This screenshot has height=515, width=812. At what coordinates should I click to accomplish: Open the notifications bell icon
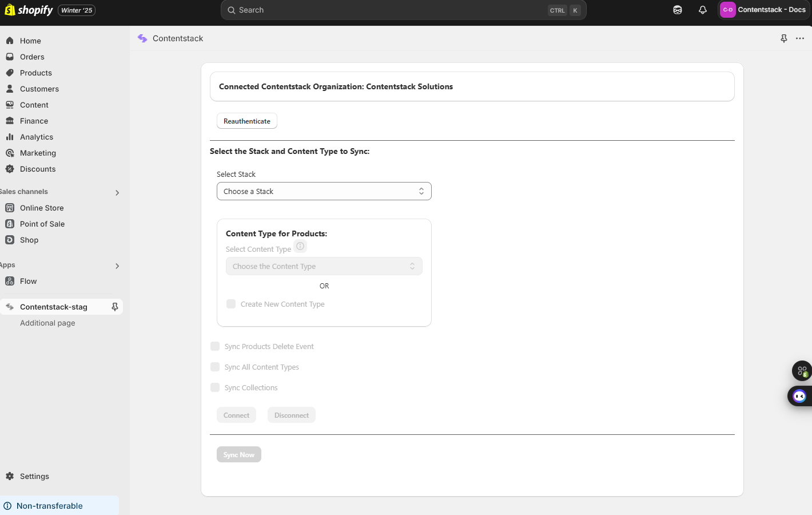(x=702, y=10)
